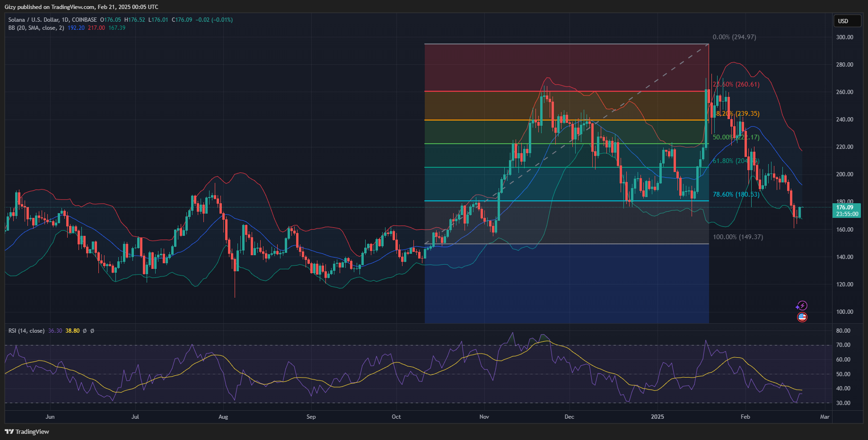
Task: Click the 300.00 mark on price scale
Action: tap(844, 37)
